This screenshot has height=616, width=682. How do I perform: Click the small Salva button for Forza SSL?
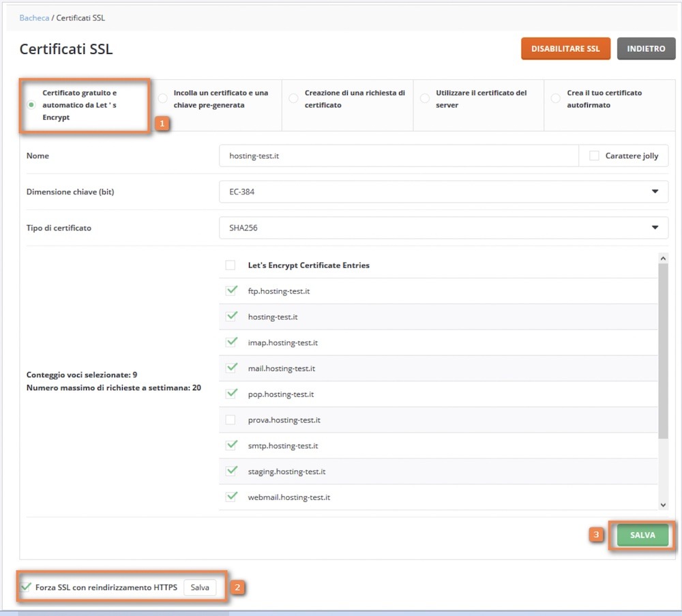[x=200, y=587]
